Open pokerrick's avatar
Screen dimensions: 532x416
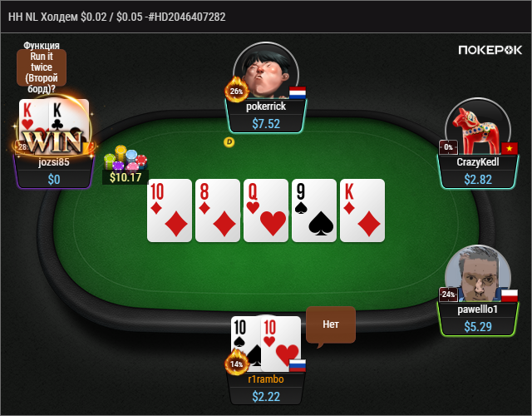point(266,72)
